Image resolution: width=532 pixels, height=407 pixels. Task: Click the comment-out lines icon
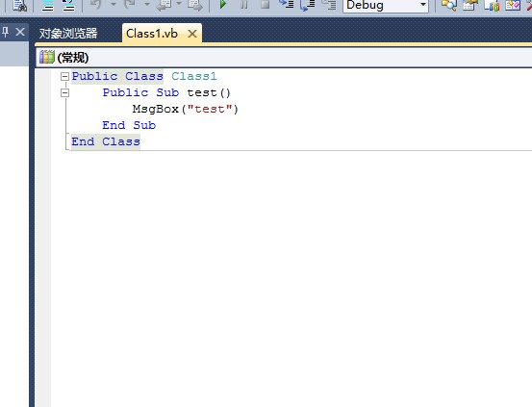click(47, 5)
